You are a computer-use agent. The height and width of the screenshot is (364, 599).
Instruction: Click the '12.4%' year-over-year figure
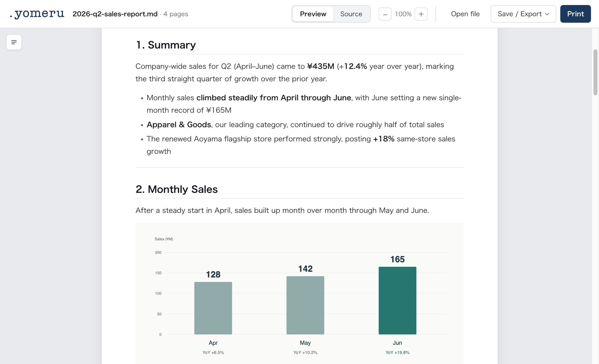point(355,66)
